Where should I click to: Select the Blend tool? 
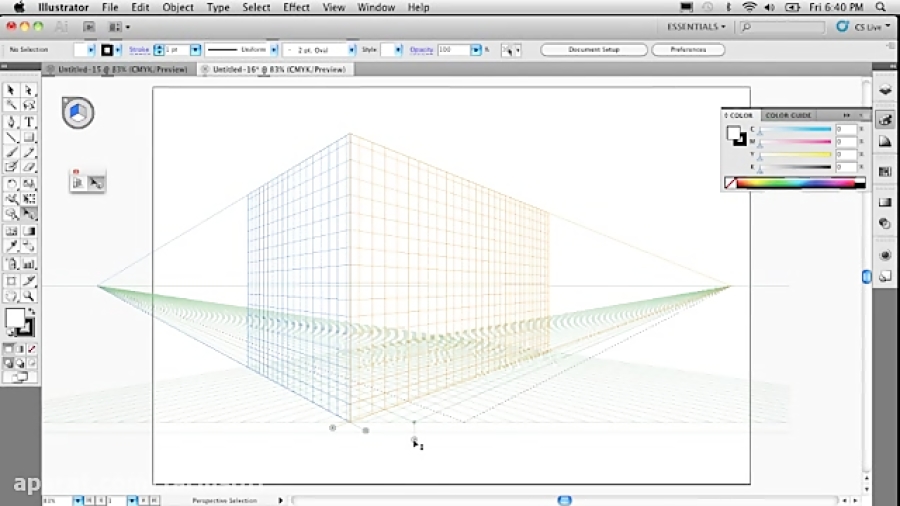tap(29, 246)
